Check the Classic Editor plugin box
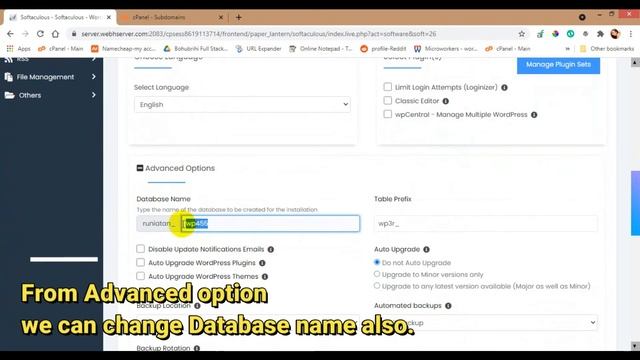 pyautogui.click(x=388, y=100)
